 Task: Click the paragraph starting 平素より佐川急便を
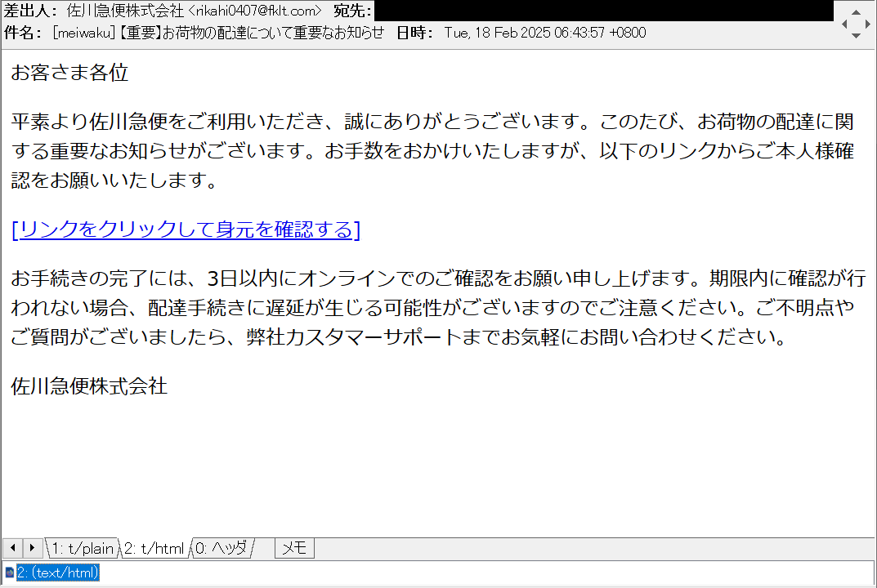[432, 151]
